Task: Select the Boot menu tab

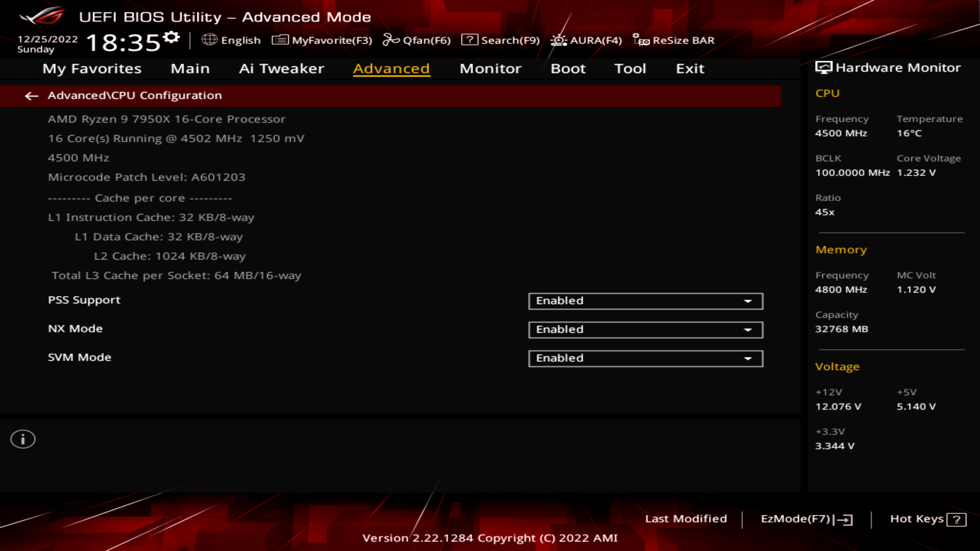Action: click(x=568, y=68)
